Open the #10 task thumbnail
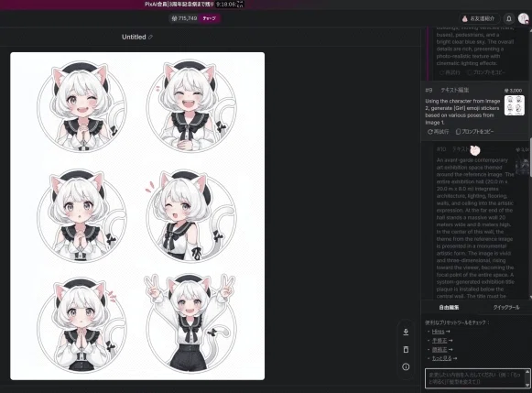 (522, 167)
